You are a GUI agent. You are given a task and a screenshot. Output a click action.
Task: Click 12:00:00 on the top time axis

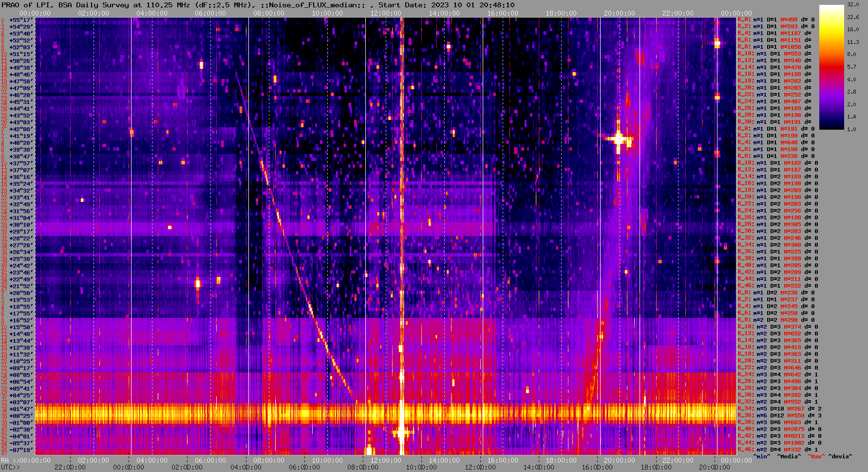click(x=386, y=13)
